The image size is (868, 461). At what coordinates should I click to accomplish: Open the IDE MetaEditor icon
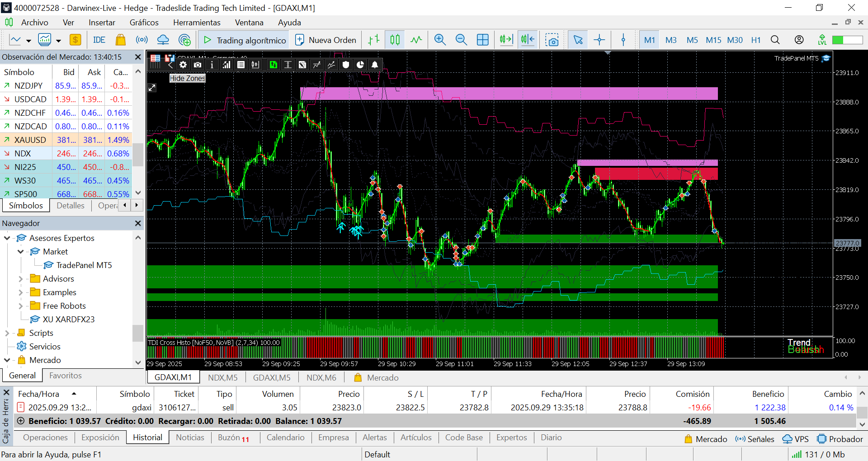pyautogui.click(x=99, y=40)
